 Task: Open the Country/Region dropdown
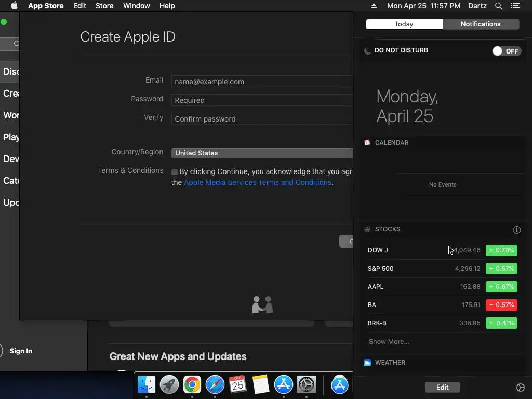click(x=262, y=153)
